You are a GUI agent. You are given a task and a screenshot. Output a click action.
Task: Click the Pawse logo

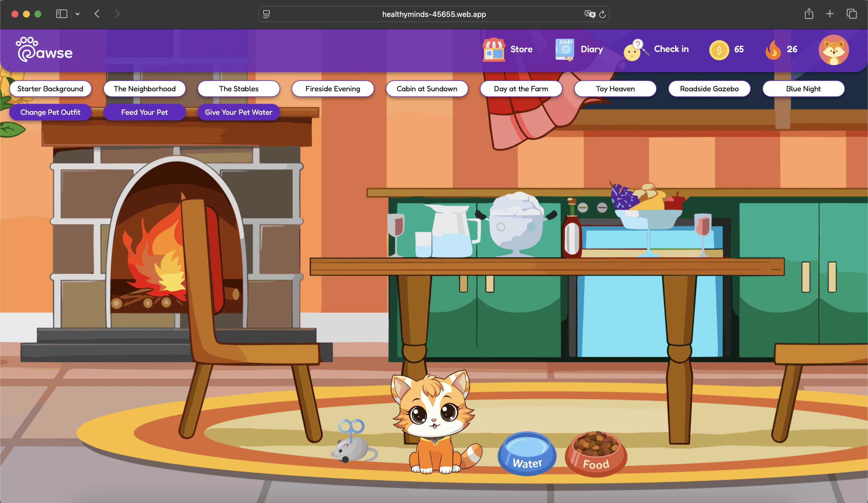pos(44,50)
